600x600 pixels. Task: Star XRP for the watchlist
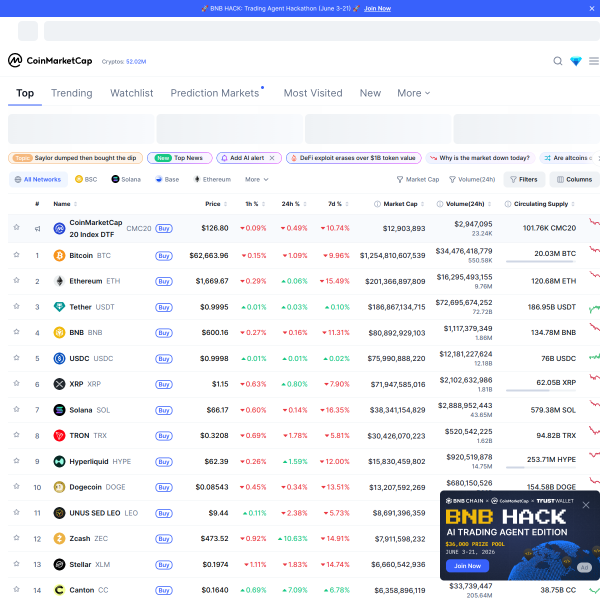click(x=16, y=383)
